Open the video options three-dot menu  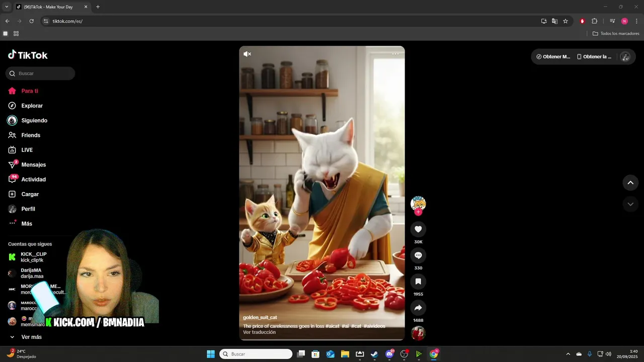pyautogui.click(x=395, y=54)
